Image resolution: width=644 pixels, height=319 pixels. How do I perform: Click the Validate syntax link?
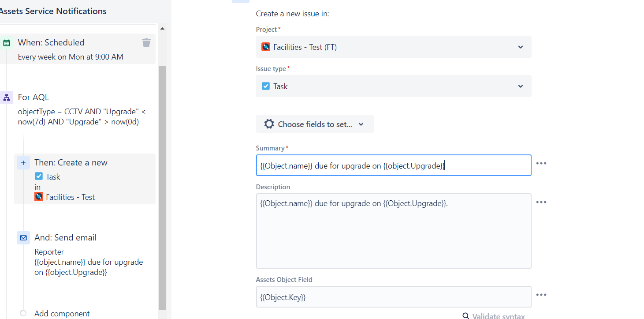click(498, 315)
